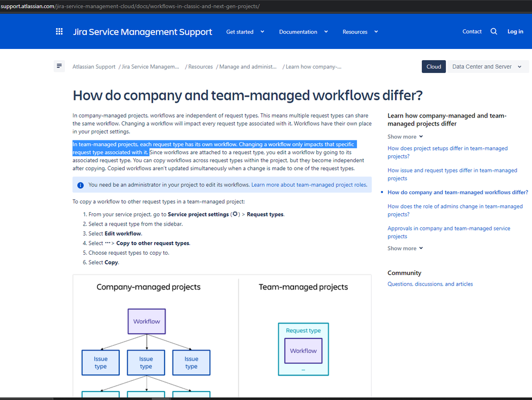Open Questions, discussions, and articles link

pos(430,284)
